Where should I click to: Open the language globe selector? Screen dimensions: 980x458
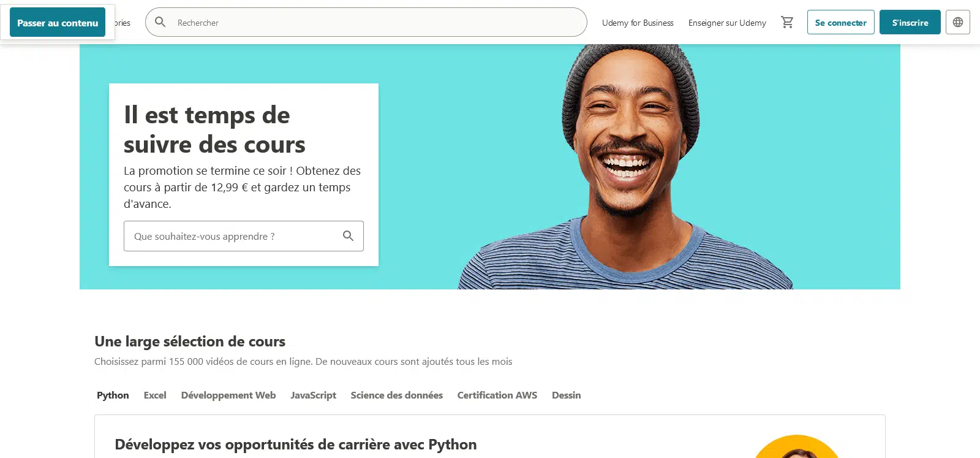point(958,22)
